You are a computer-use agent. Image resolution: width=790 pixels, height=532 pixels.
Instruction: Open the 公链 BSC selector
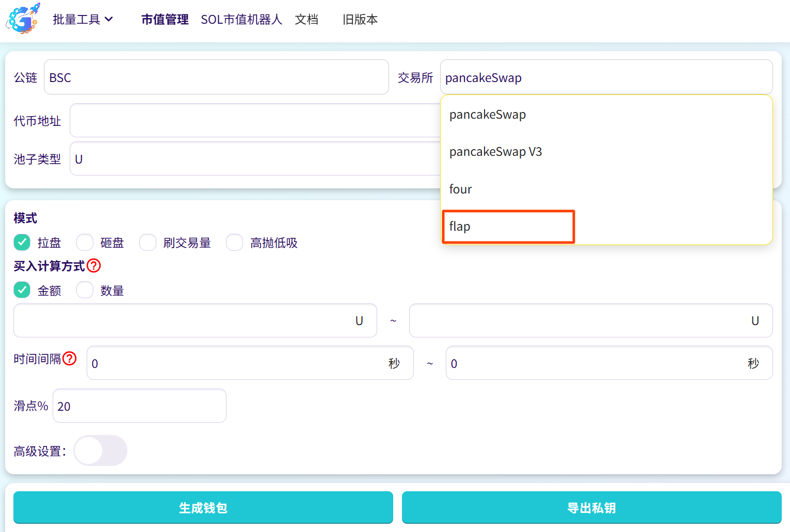click(216, 77)
